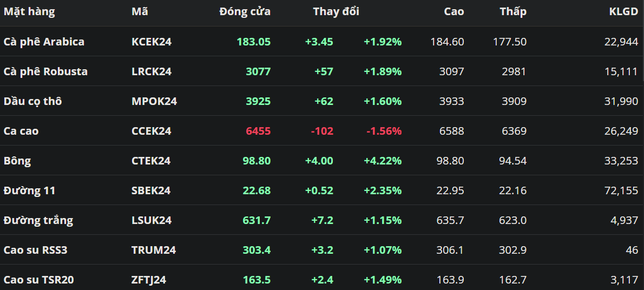
Task: Open the Cà phê Arabica row
Action: click(44, 42)
